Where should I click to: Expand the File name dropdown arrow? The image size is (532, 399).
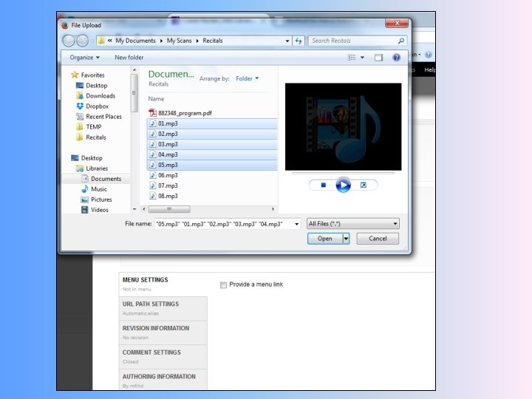296,224
